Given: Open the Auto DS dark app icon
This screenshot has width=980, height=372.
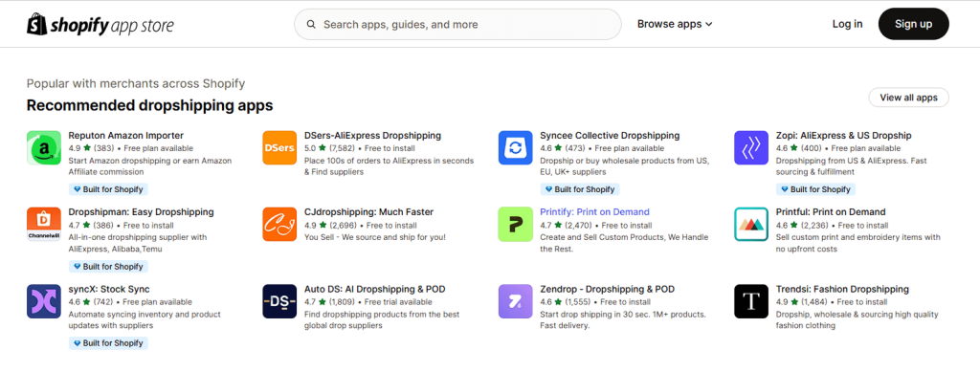Looking at the screenshot, I should coord(279,301).
